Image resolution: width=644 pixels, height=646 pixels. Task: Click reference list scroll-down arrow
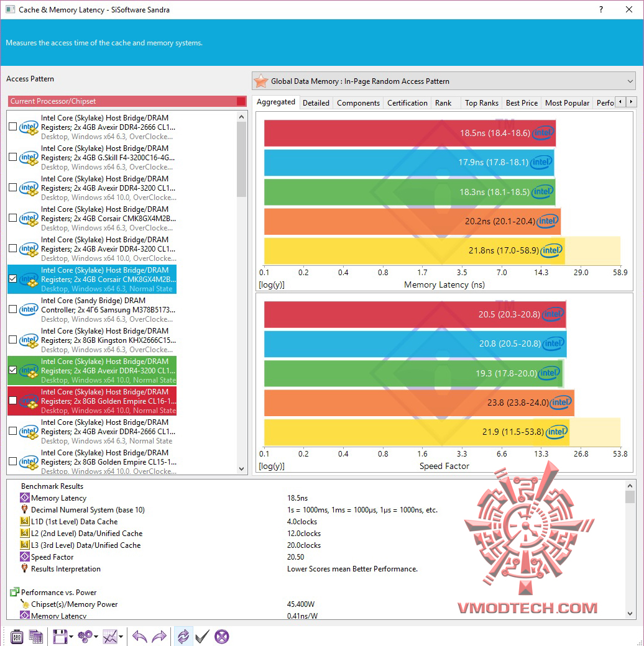(242, 469)
